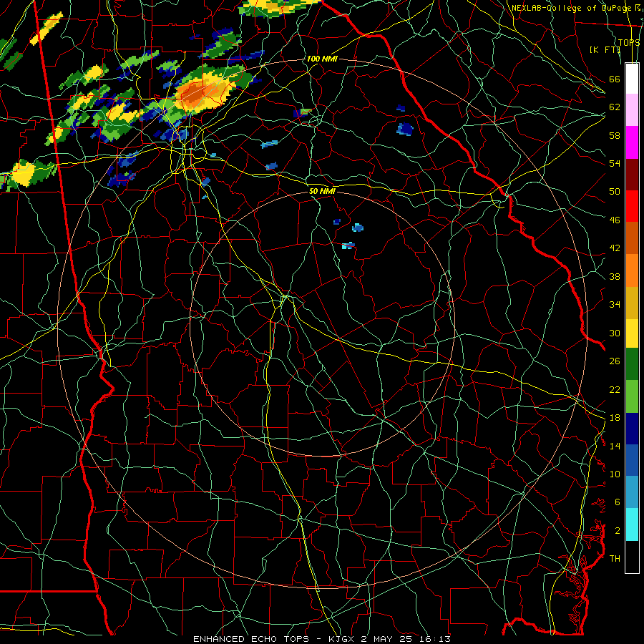Click the light pink legend swatch
The width and height of the screenshot is (644, 644).
click(632, 110)
